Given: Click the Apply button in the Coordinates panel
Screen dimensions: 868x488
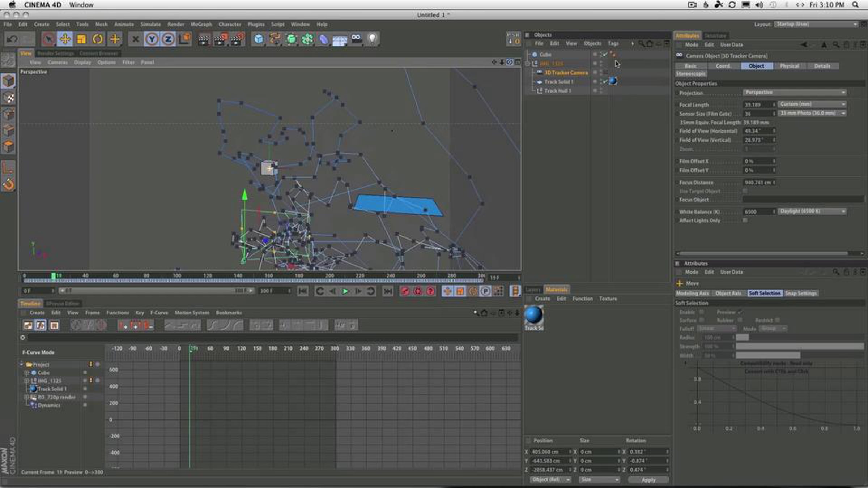Looking at the screenshot, I should 648,480.
